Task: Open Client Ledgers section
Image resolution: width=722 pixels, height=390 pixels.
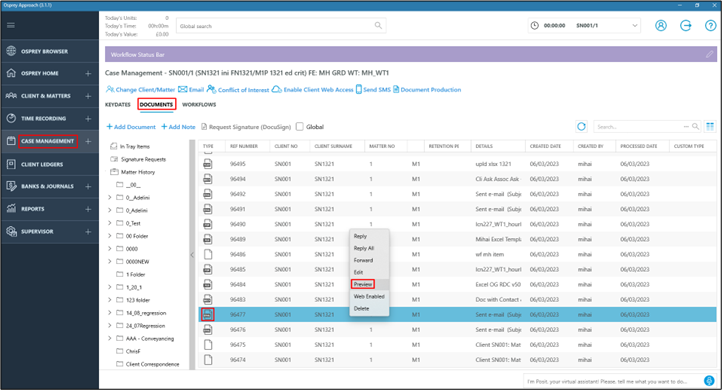Action: [42, 164]
